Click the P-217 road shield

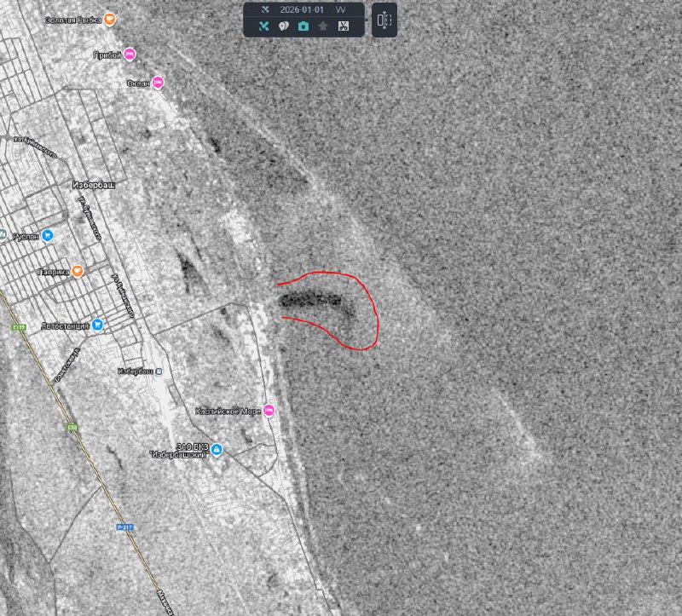click(124, 528)
